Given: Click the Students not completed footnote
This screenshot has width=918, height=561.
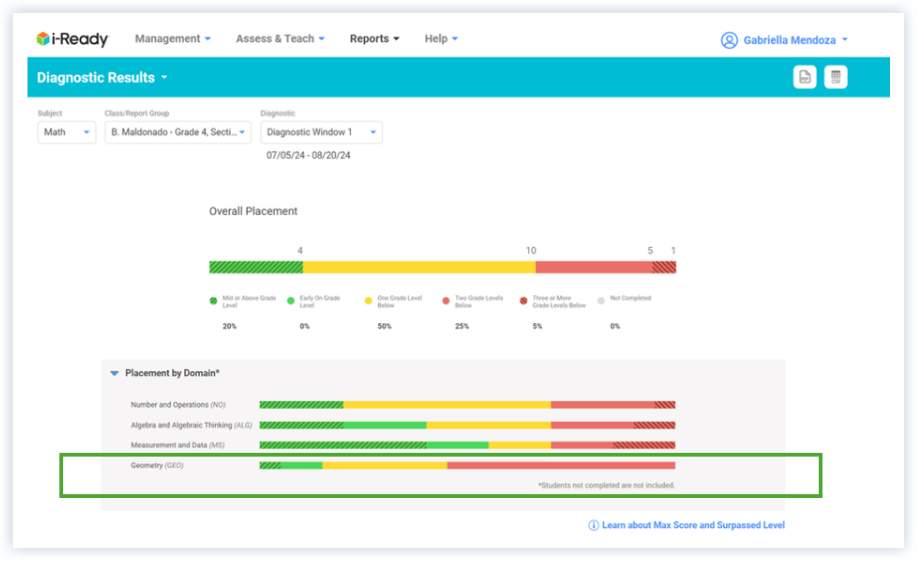Looking at the screenshot, I should (x=607, y=485).
